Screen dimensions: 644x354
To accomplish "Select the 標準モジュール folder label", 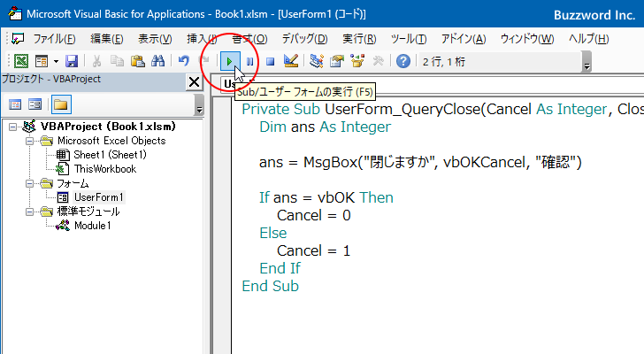I will pyautogui.click(x=88, y=212).
